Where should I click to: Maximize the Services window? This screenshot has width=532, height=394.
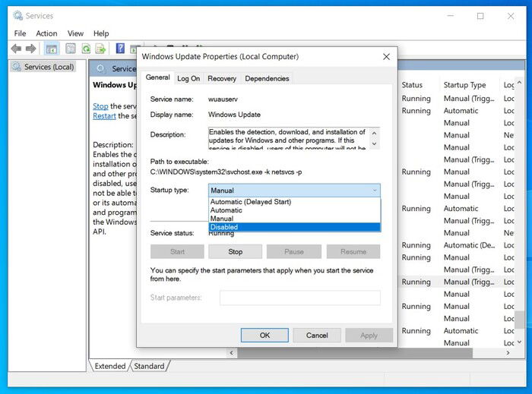[480, 16]
